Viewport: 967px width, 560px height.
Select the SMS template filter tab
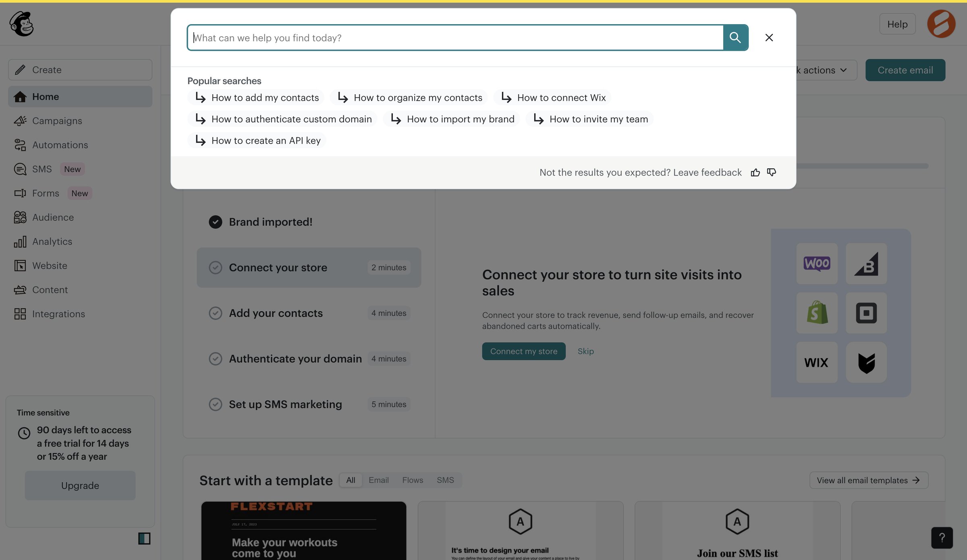[x=445, y=480]
